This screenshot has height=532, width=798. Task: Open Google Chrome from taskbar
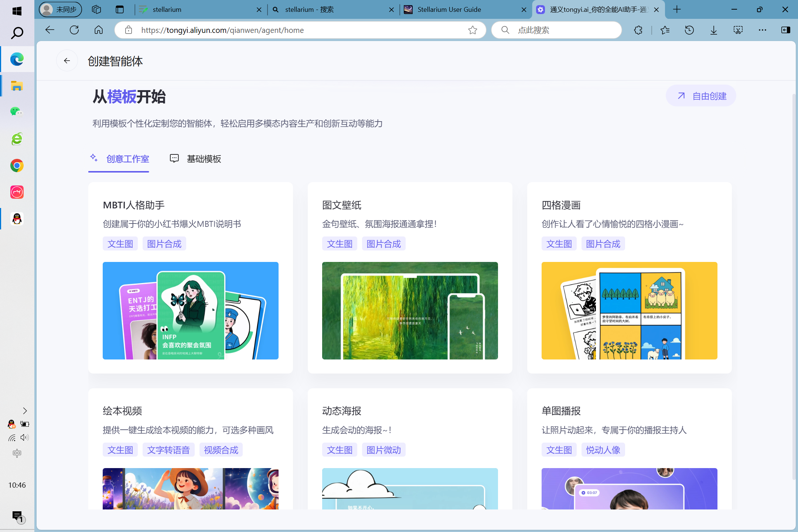17,166
